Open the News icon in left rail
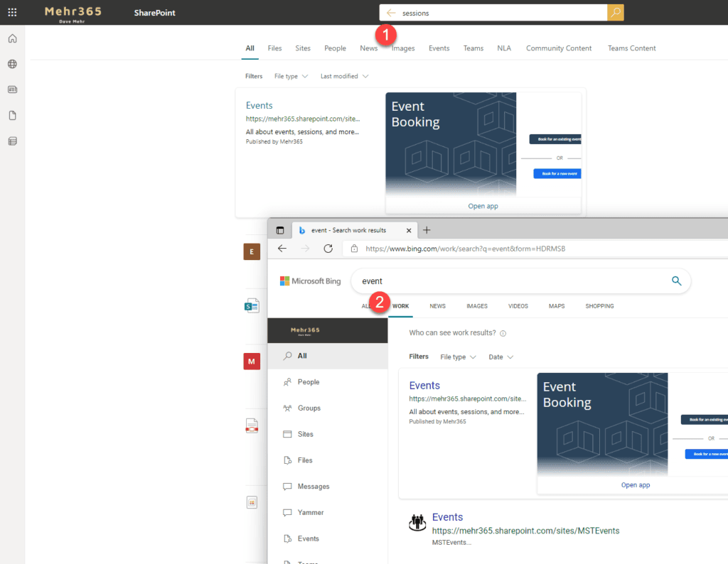The height and width of the screenshot is (564, 728). [x=13, y=90]
